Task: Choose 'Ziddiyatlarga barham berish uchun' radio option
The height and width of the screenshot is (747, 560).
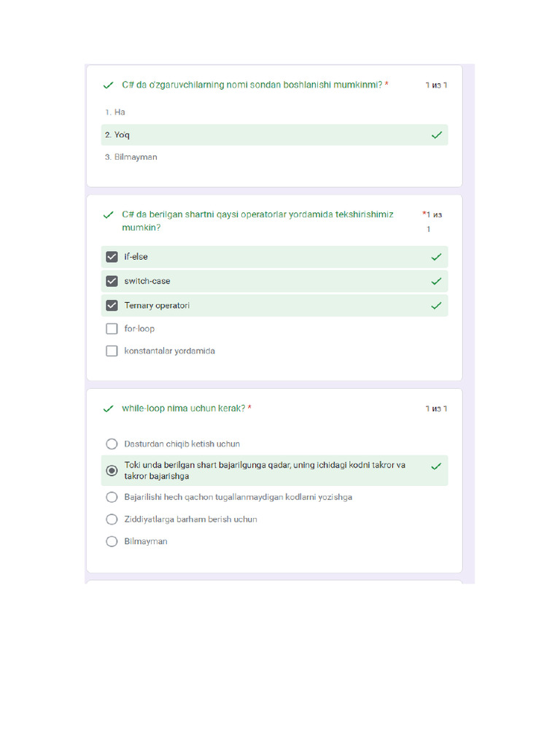Action: pos(112,519)
